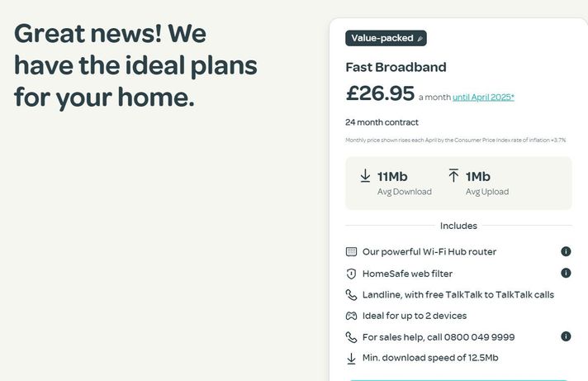The height and width of the screenshot is (381, 588).
Task: Open info for Wi-Fi Hub router
Action: click(x=566, y=251)
